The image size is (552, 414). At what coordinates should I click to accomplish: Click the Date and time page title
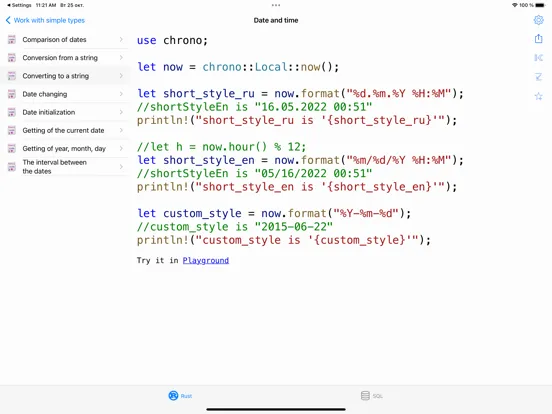pos(276,20)
